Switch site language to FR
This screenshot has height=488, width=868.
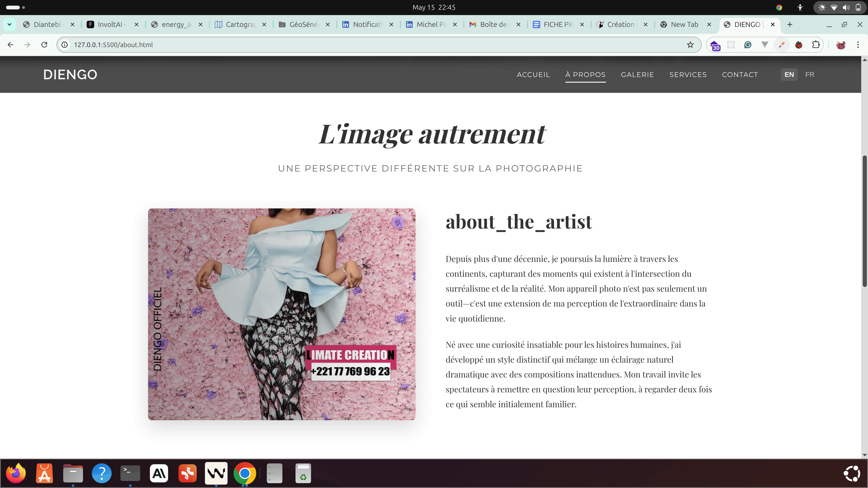tap(810, 75)
